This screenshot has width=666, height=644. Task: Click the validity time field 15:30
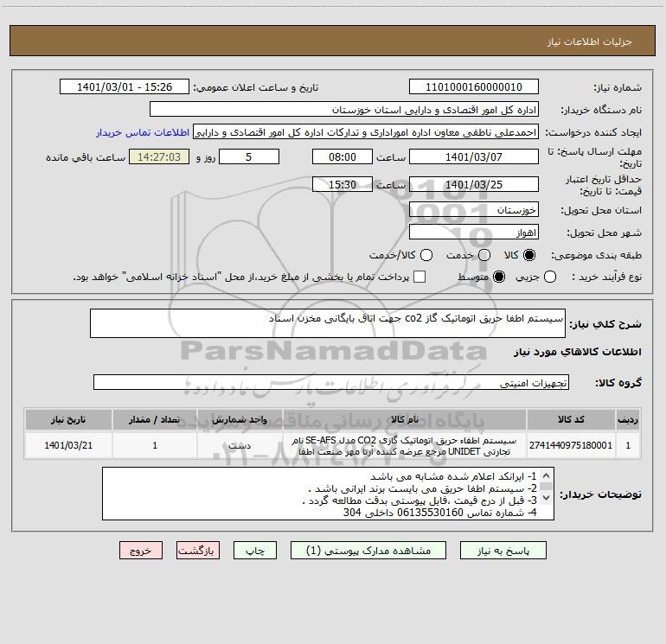click(x=343, y=184)
